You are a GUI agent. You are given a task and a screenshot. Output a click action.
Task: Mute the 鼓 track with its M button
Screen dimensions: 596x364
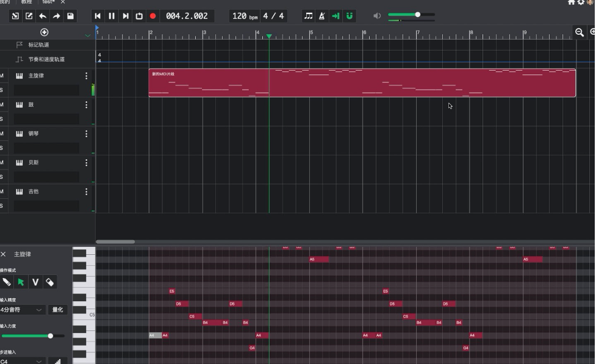click(1, 105)
